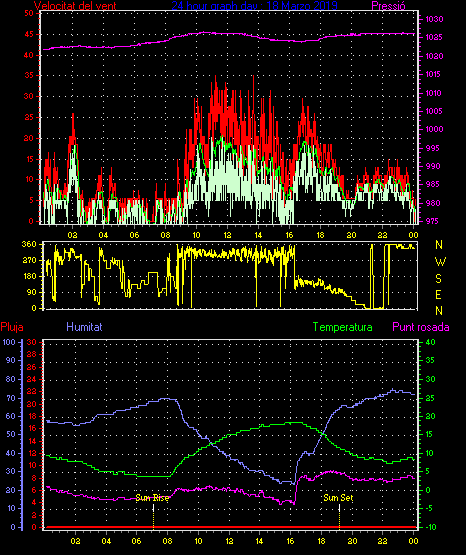466x555 pixels.
Task: Click the 'Pressió' pressure label
Action: pyautogui.click(x=388, y=5)
